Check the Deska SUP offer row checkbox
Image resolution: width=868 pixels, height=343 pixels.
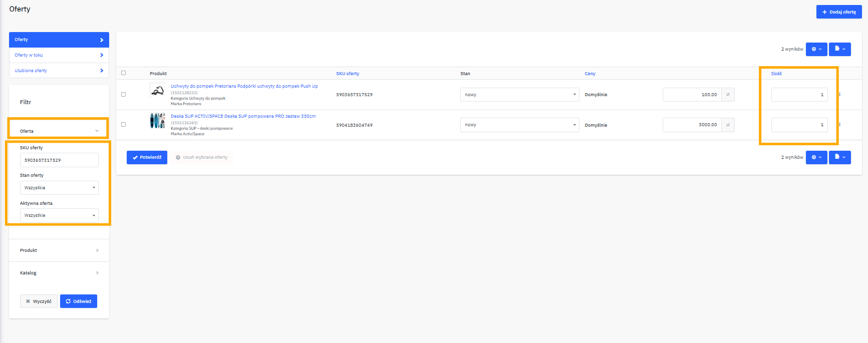coord(123,125)
